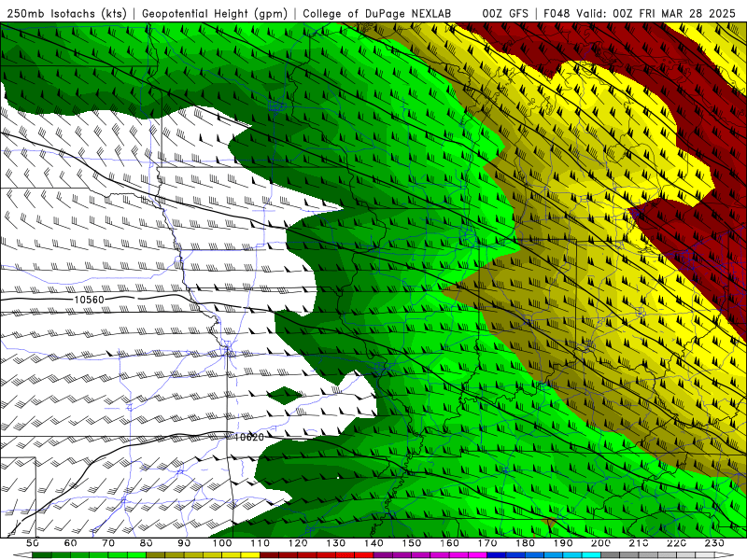Click the "F048 Valid: 00Z FRI MAR 28 2025" text

tap(640, 13)
